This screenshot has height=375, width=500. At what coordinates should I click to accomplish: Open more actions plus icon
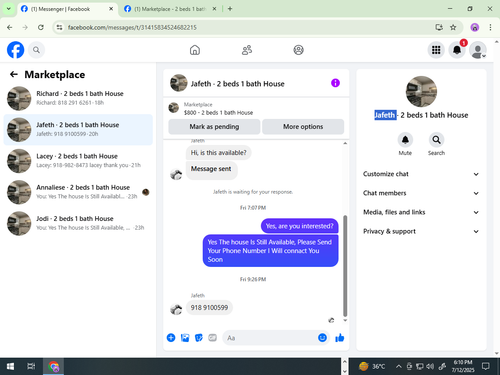(171, 338)
